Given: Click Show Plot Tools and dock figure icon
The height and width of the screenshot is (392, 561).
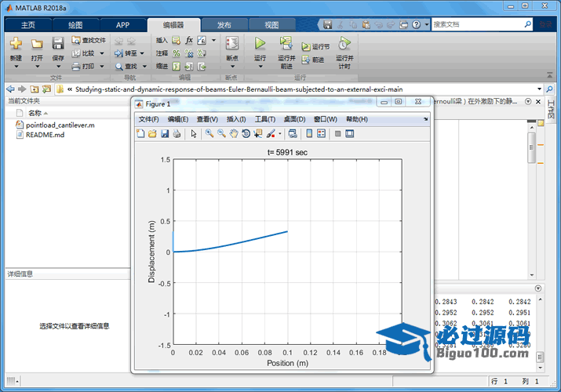Looking at the screenshot, I should pyautogui.click(x=350, y=133).
